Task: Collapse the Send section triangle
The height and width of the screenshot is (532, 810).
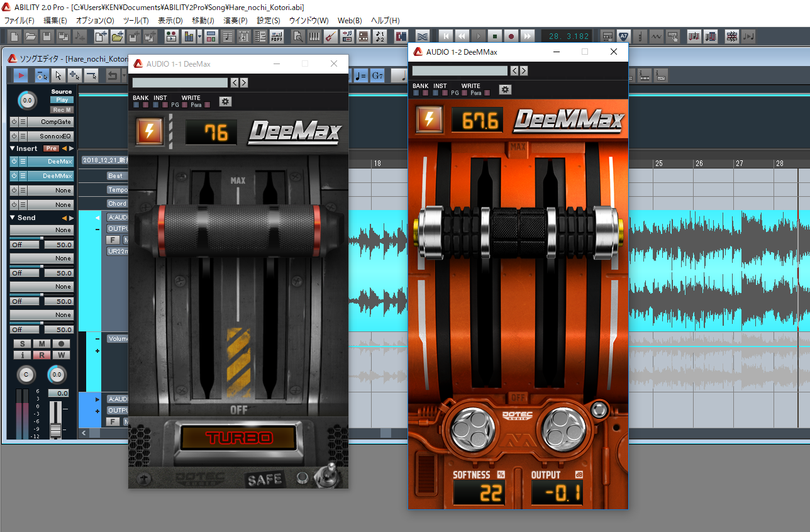Action: point(12,218)
